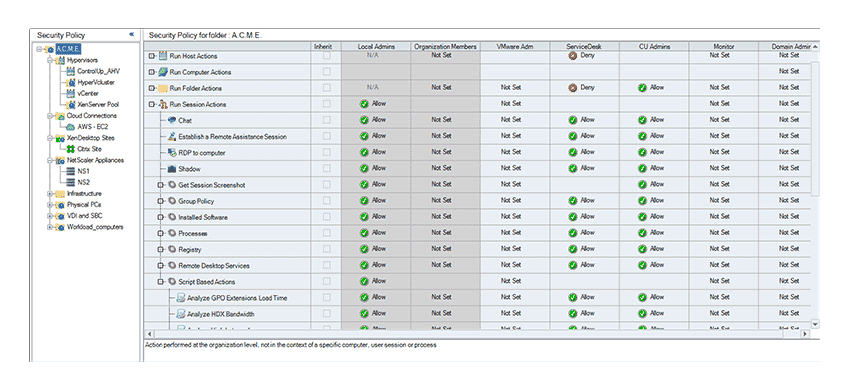Select the vCenter icon in the tree
The image size is (845, 384).
coord(71,93)
